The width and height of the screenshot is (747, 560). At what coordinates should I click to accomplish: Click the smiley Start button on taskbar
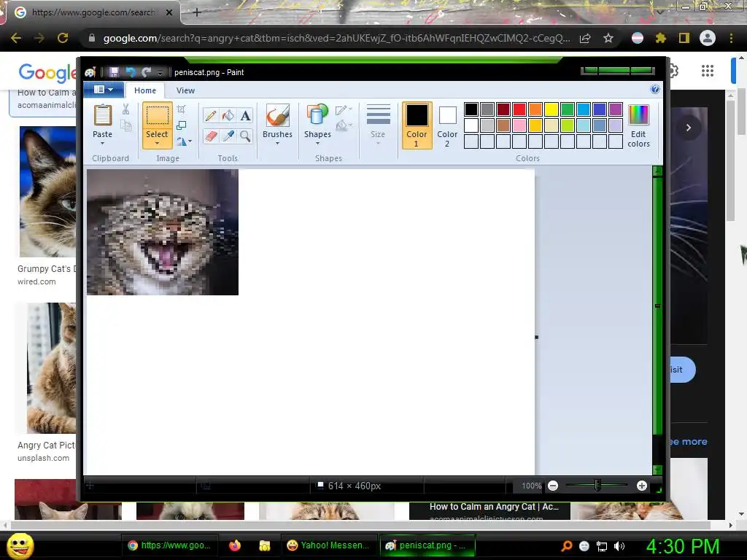[20, 545]
